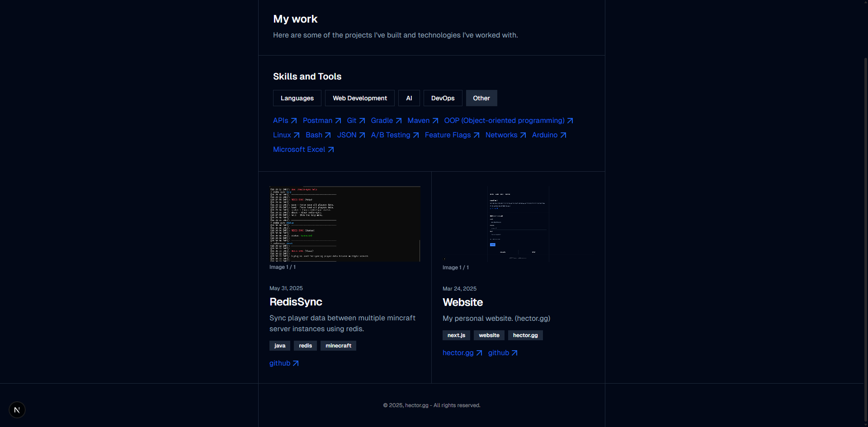Open the Feature Flags link
The height and width of the screenshot is (427, 868).
click(452, 135)
